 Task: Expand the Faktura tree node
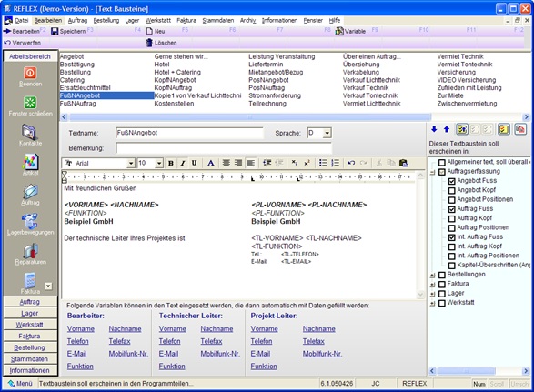[432, 285]
